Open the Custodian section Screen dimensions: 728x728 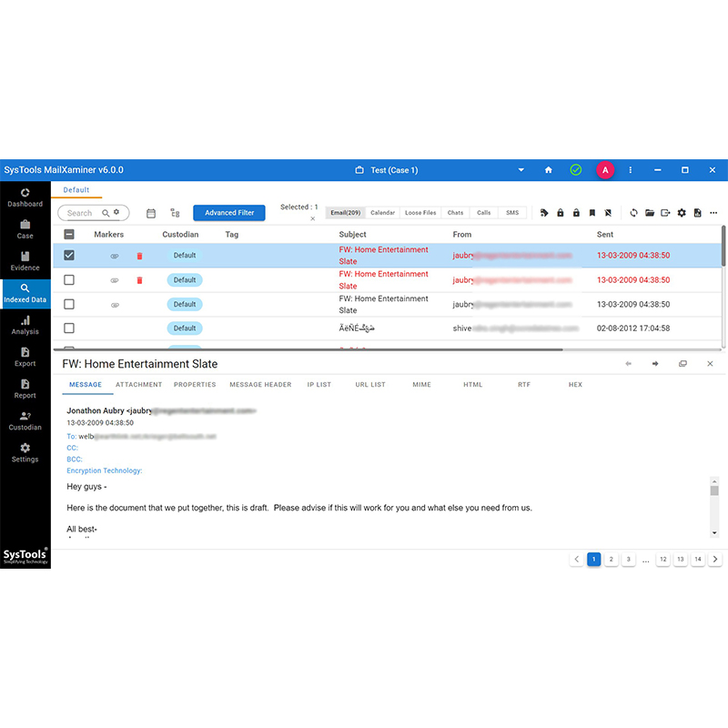tap(25, 421)
